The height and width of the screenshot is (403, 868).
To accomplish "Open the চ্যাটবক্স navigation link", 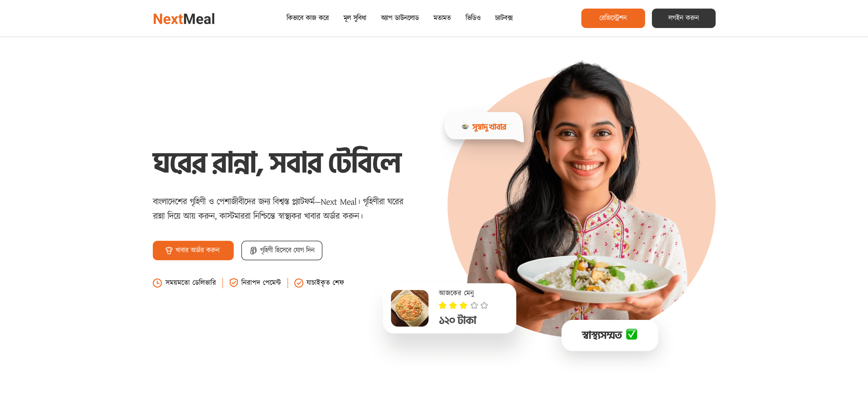I will pos(503,18).
